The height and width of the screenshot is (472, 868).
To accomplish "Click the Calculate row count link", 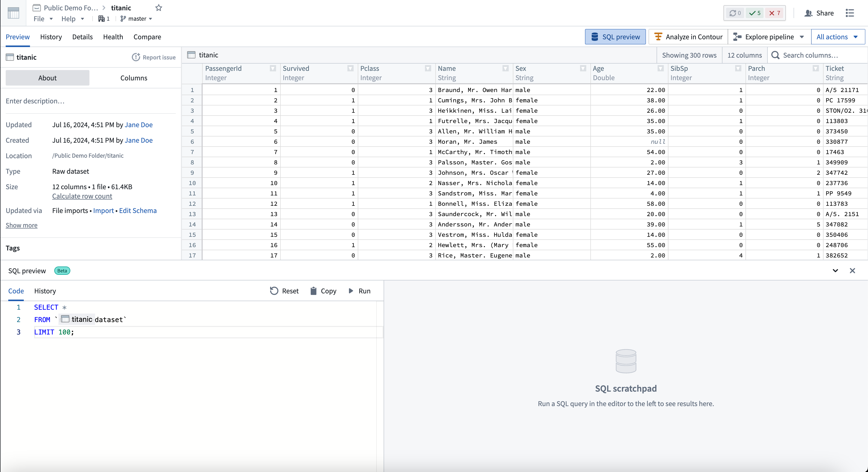I will tap(81, 196).
